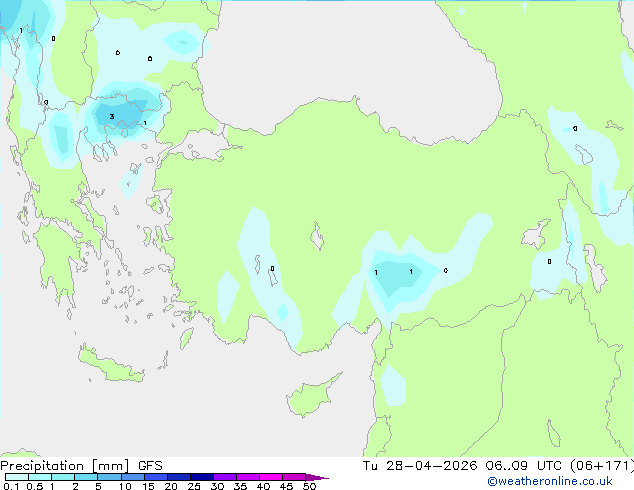Pick the 5–10 mm legend swatch
Image resolution: width=634 pixels, height=490 pixels.
109,477
